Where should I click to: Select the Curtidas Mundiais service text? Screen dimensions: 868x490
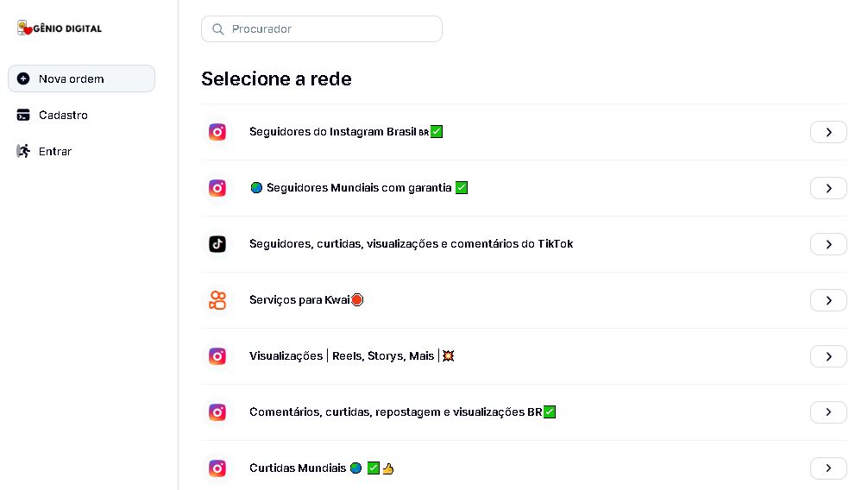tap(298, 468)
